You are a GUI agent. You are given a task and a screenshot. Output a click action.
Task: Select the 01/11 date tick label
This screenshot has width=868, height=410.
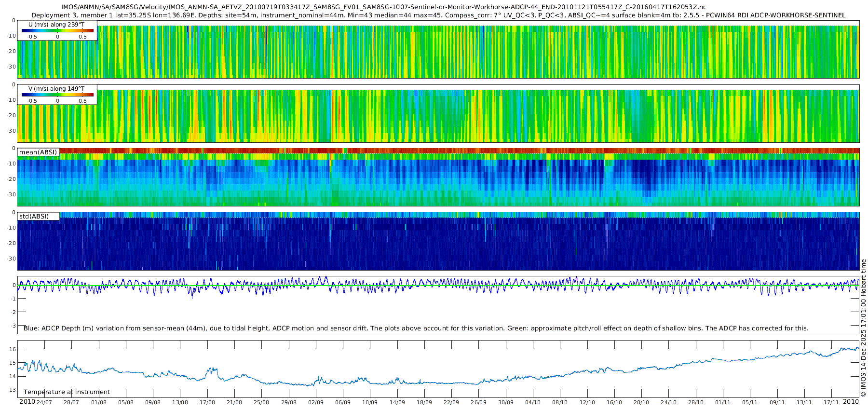(x=722, y=402)
